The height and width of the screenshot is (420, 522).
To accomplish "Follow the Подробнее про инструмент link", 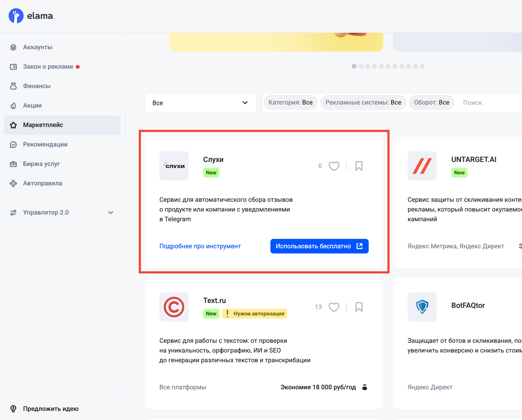I will click(x=200, y=246).
